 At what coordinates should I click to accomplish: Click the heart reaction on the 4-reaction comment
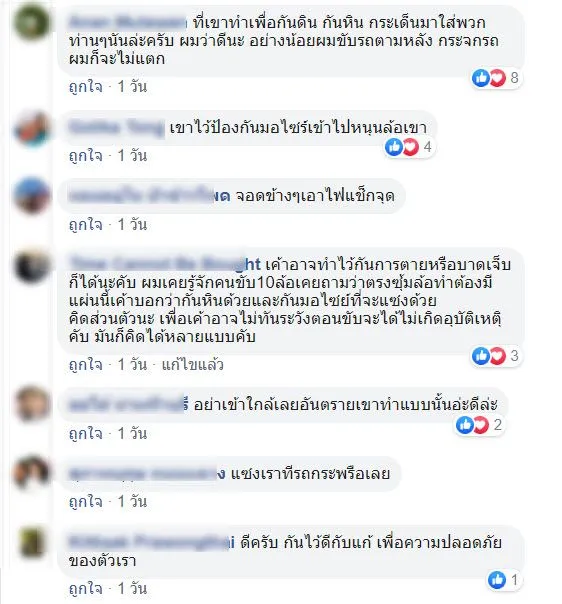411,147
